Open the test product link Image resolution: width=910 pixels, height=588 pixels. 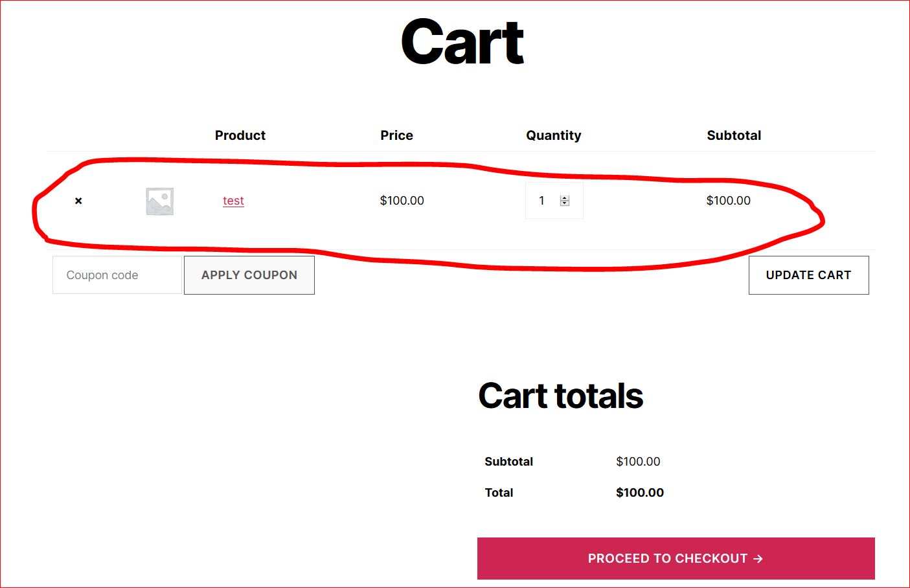tap(233, 201)
